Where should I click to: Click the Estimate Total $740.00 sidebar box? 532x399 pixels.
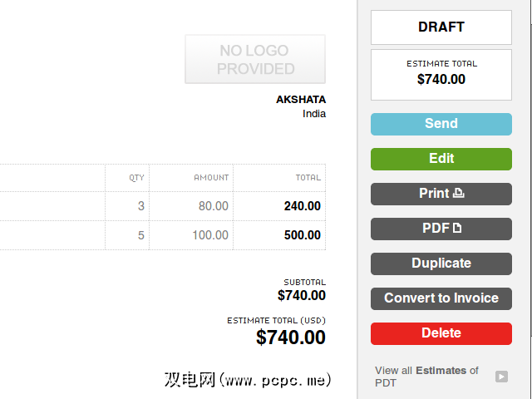point(441,74)
